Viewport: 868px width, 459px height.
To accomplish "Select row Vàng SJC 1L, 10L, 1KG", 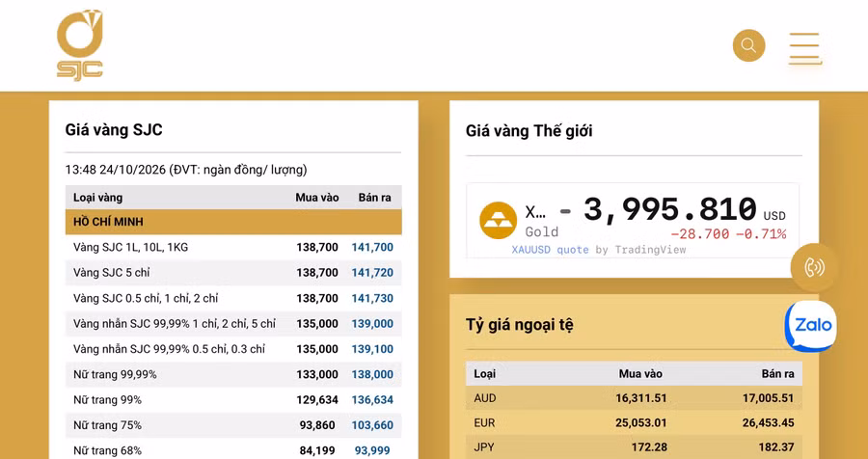I will 233,248.
